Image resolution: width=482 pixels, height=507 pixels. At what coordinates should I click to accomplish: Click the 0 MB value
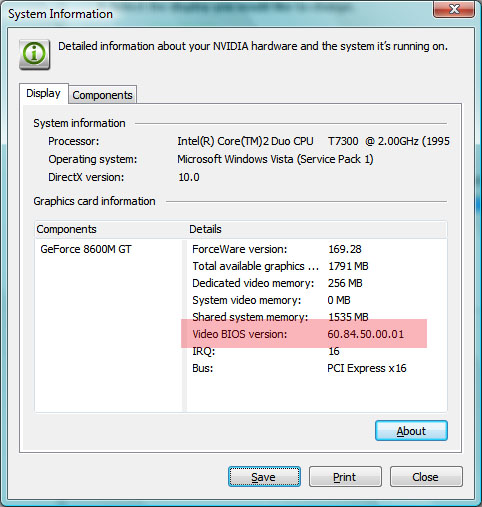click(x=339, y=300)
